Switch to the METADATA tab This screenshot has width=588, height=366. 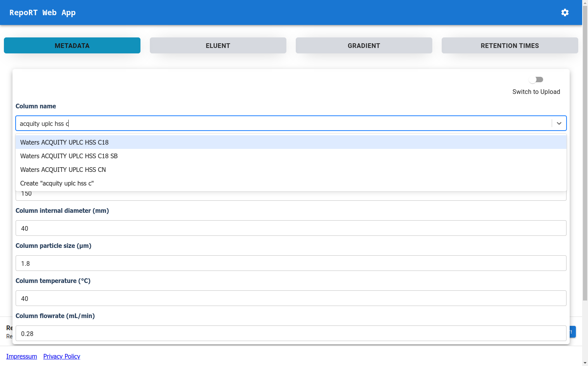[x=72, y=46]
